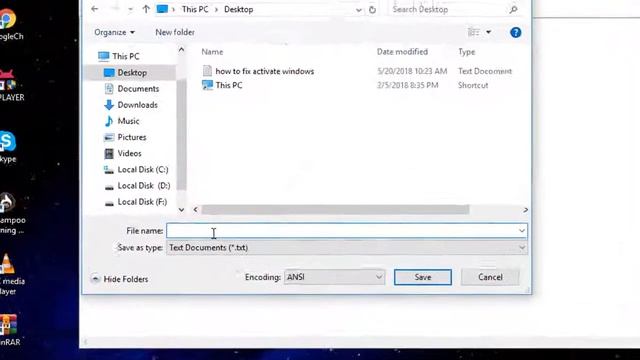The width and height of the screenshot is (640, 360).
Task: Collapse with Hide Folders
Action: 120,279
